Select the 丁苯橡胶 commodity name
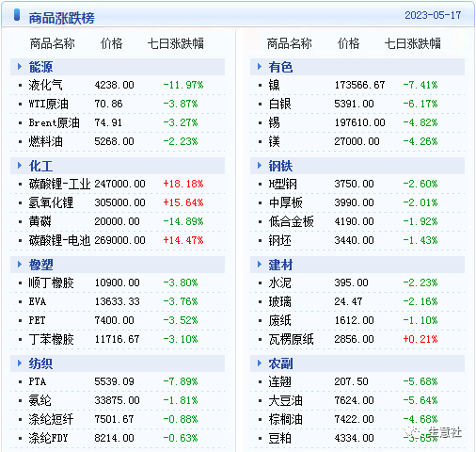The image size is (476, 452). pyautogui.click(x=51, y=339)
